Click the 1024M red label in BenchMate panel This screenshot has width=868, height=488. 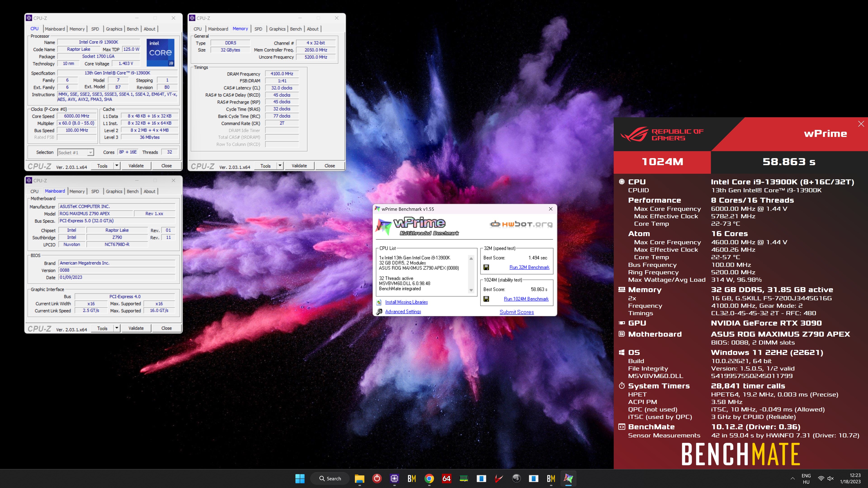tap(663, 162)
